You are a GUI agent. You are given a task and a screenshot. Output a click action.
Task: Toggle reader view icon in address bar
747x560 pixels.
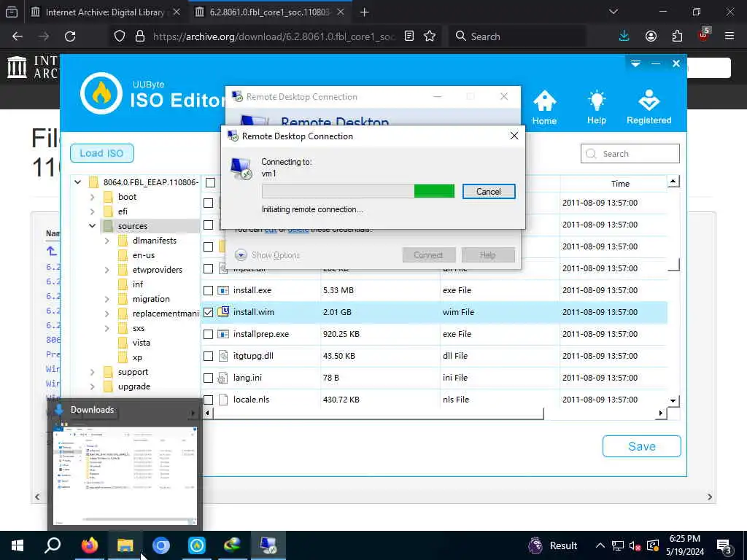[x=409, y=36]
